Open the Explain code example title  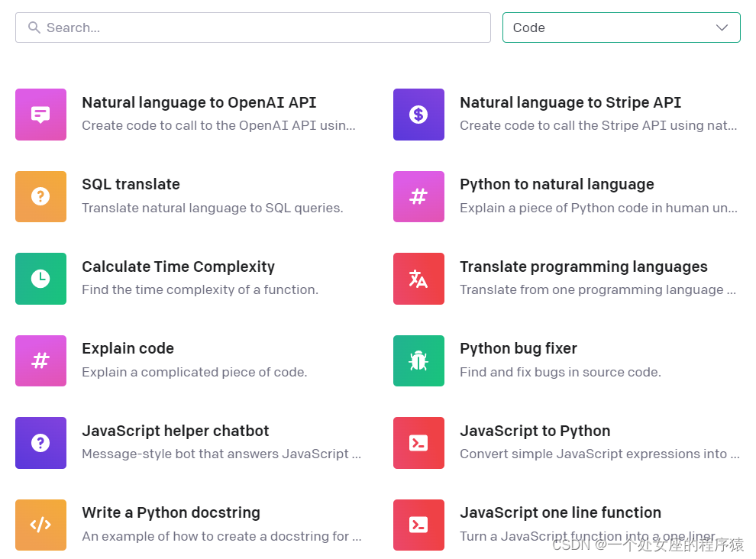click(x=128, y=348)
